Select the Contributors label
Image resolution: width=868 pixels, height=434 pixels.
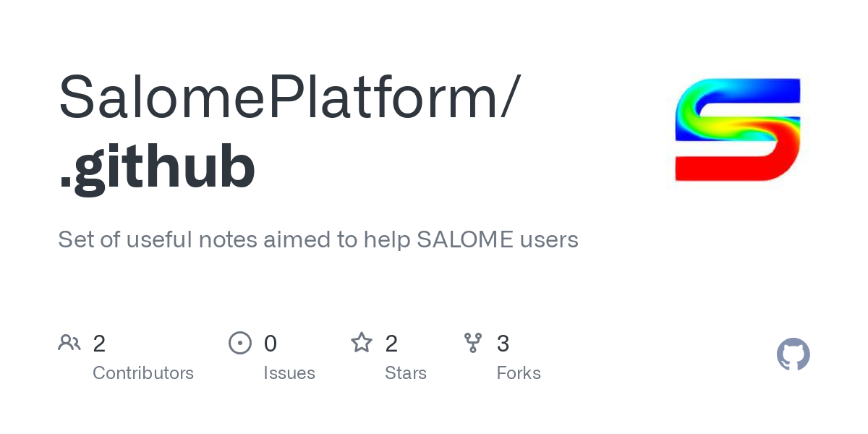click(x=143, y=373)
